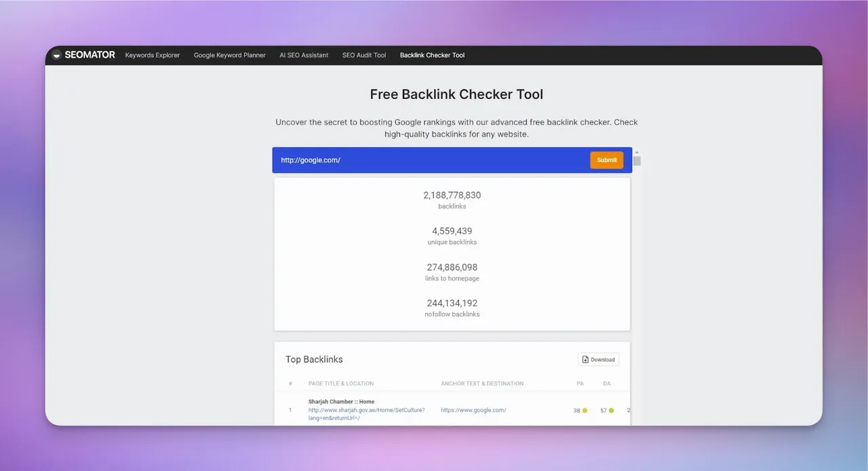This screenshot has height=471, width=868.
Task: Open the sharjah.gov.ae page URL link
Action: click(367, 414)
